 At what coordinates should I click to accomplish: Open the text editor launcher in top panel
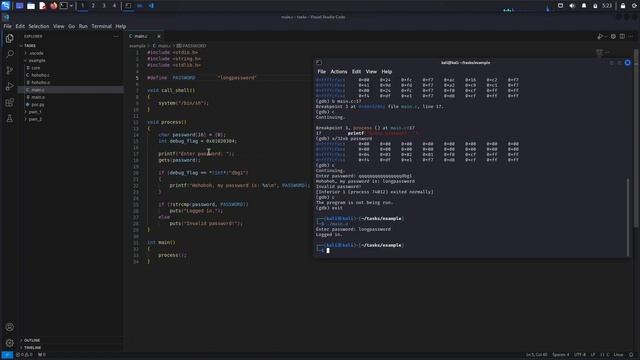pos(42,6)
